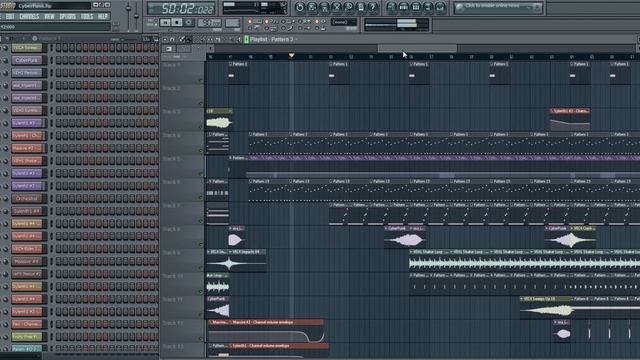Toggle mute on playlist Track 3
Viewport: 640px width, 360px height.
(x=201, y=127)
